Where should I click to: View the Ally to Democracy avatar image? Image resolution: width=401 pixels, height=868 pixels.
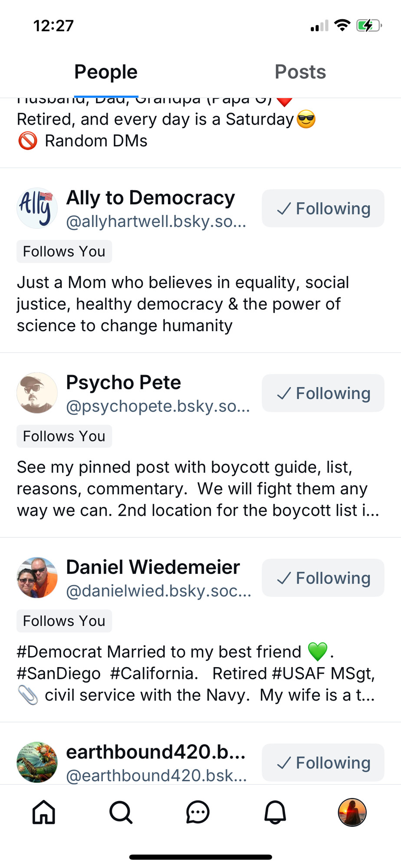click(37, 208)
